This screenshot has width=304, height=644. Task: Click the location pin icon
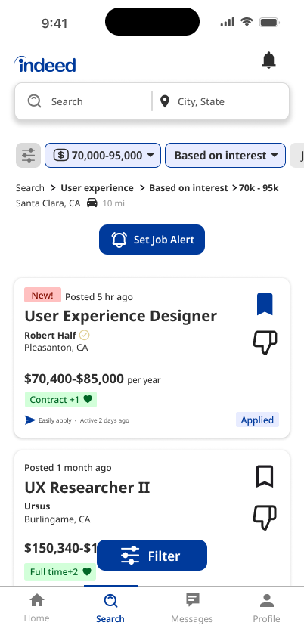(165, 101)
